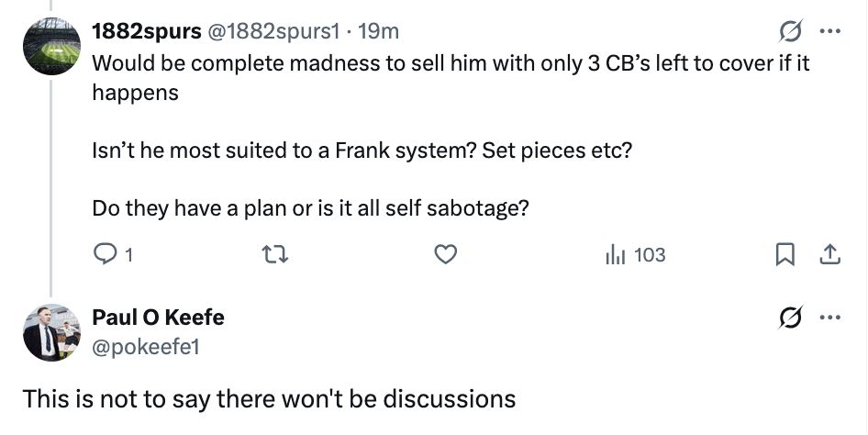
Task: Click Grok icon on Paul O Keefe's tweet
Action: 786,318
